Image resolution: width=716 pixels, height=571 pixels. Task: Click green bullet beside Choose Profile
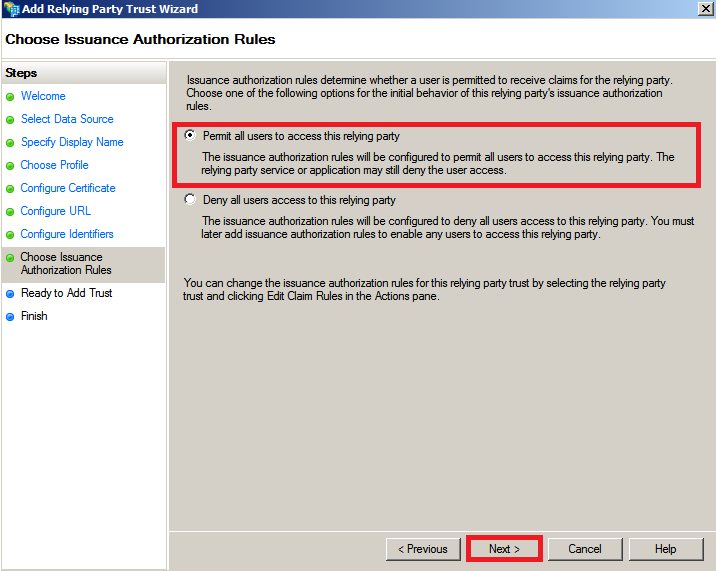[10, 166]
